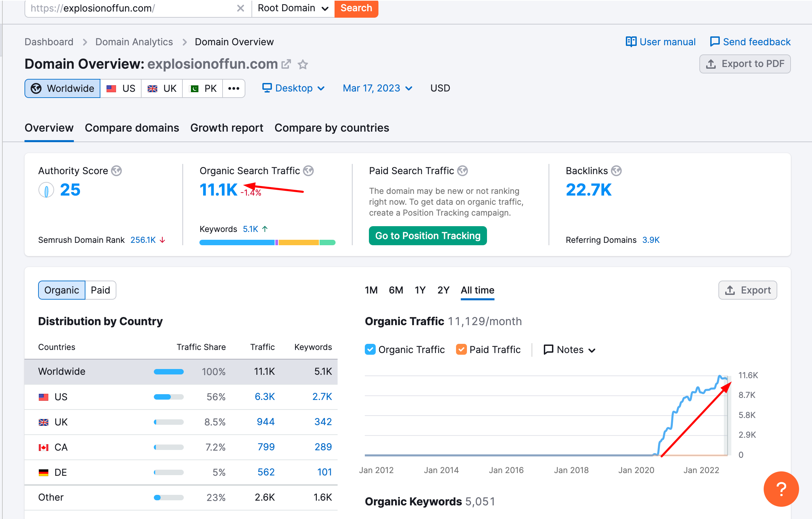The image size is (812, 519).
Task: Toggle the Paid Traffic checkbox
Action: point(461,350)
